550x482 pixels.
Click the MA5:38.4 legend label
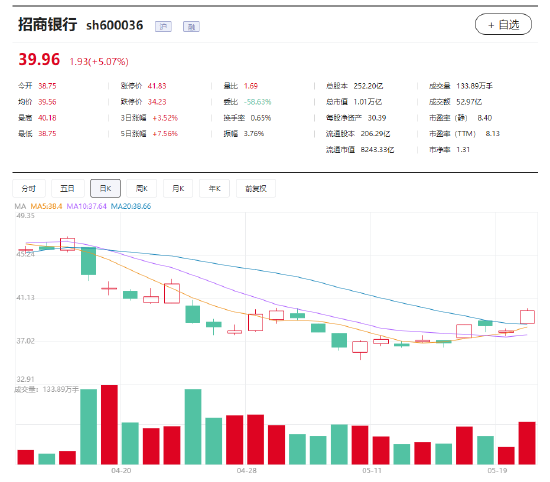(x=46, y=206)
